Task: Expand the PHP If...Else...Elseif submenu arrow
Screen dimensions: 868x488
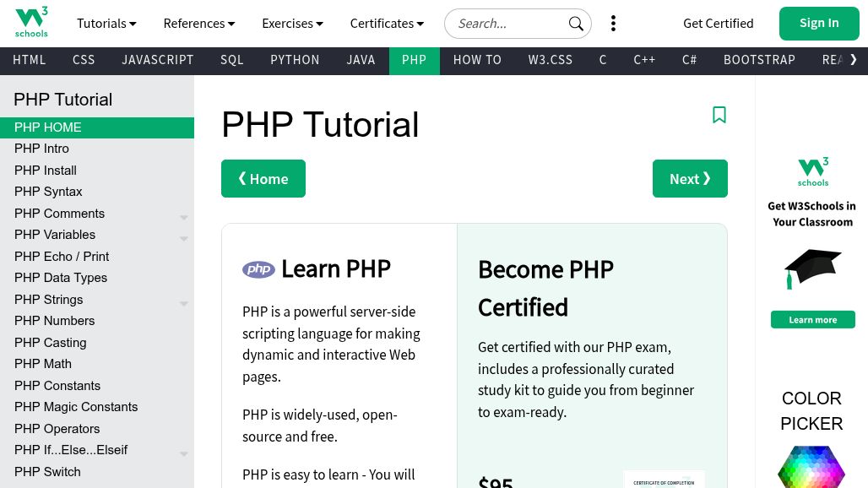Action: coord(184,453)
